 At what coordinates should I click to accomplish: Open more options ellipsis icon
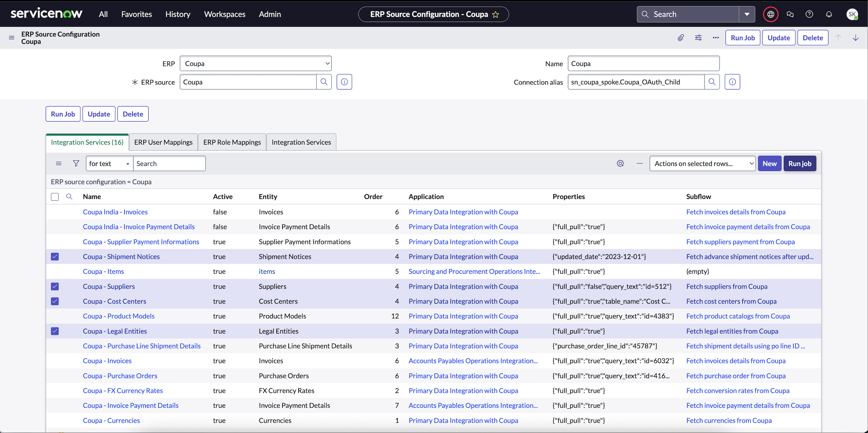tap(716, 38)
